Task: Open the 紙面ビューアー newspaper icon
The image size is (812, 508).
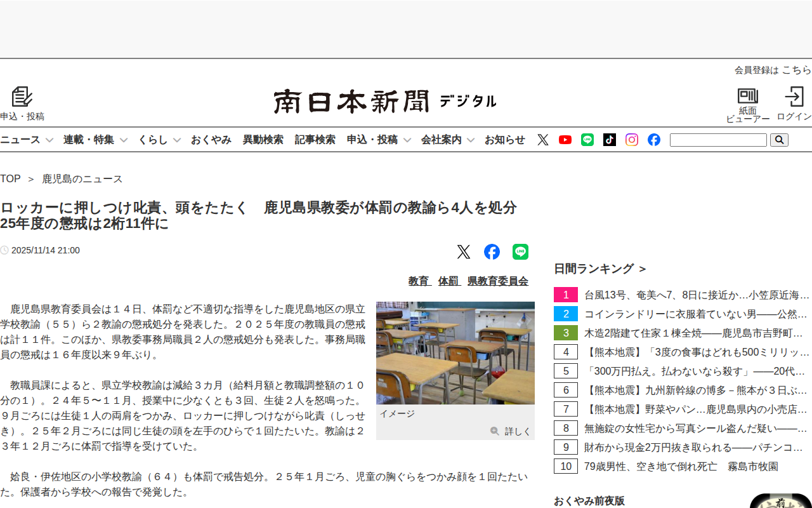Action: point(748,96)
